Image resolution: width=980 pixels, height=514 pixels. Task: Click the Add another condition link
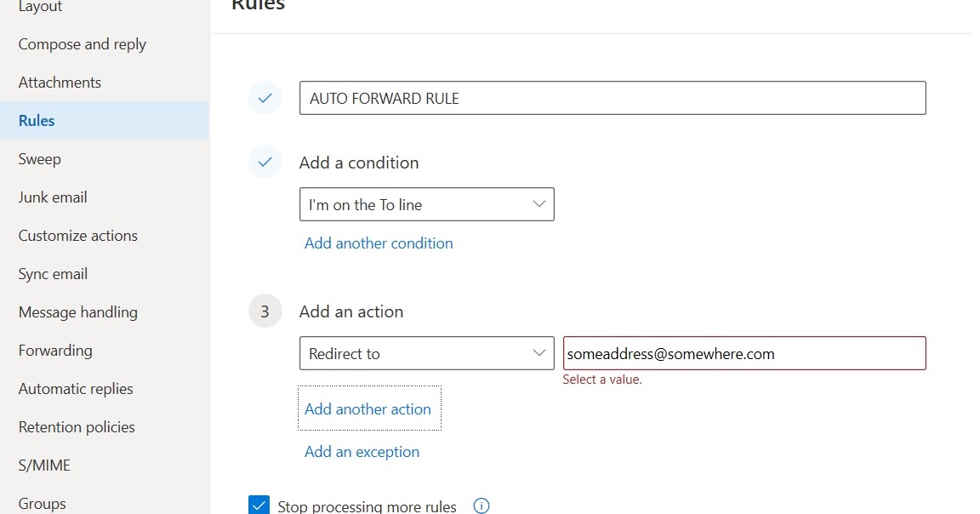click(x=378, y=243)
